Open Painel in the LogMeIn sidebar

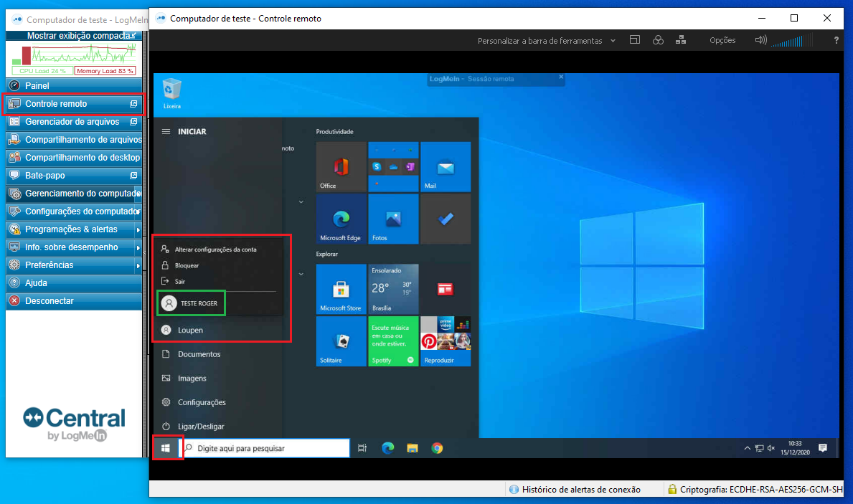74,86
